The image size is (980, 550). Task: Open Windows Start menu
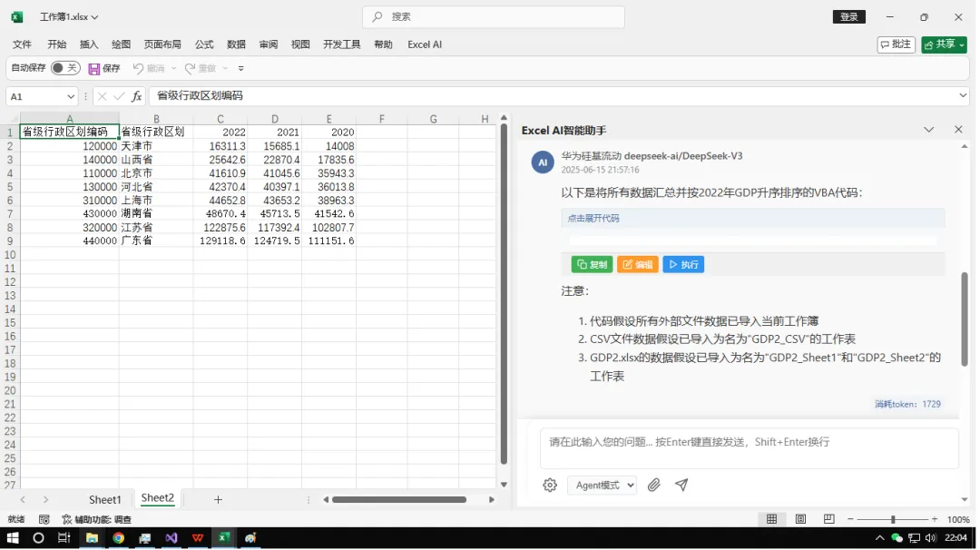[x=12, y=538]
